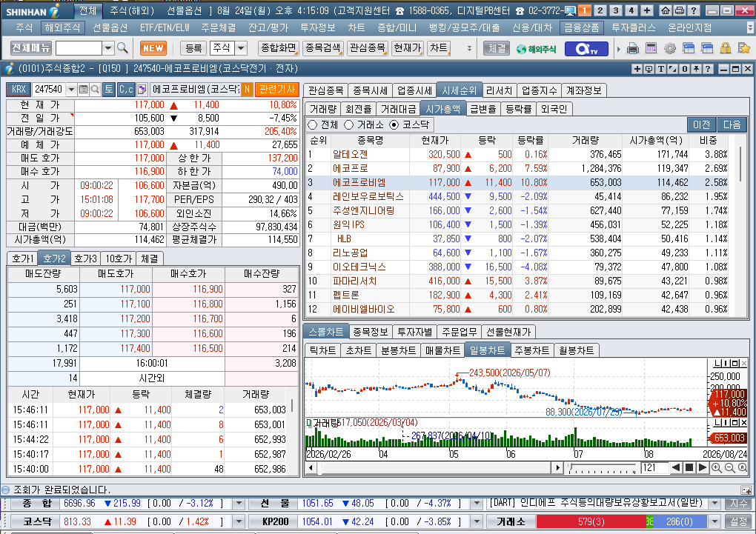Toggle the KRX market button

(x=19, y=89)
